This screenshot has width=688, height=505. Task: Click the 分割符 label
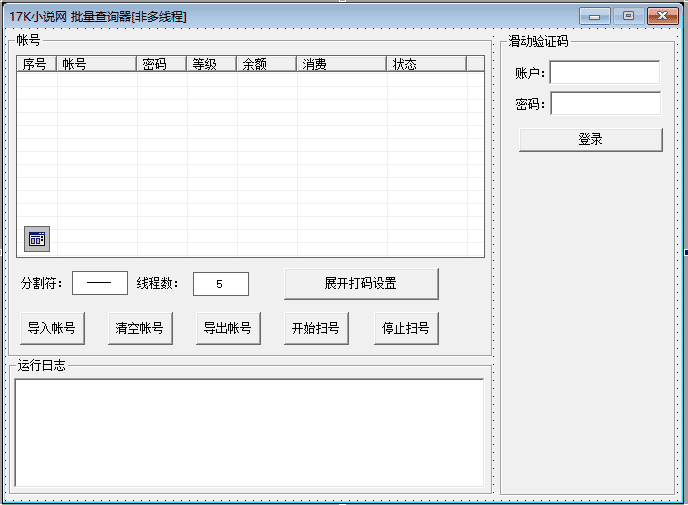tap(42, 283)
